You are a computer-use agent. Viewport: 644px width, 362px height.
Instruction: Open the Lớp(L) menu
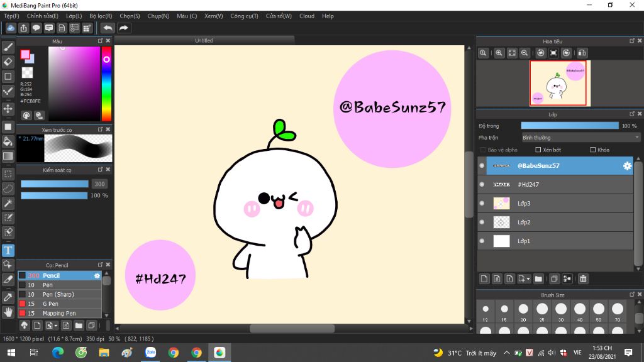pos(74,16)
